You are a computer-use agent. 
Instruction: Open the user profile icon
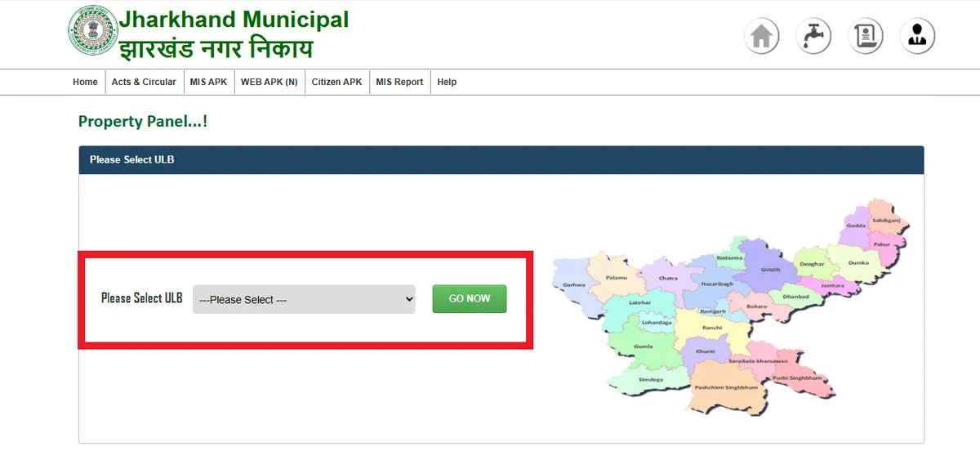[x=917, y=37]
